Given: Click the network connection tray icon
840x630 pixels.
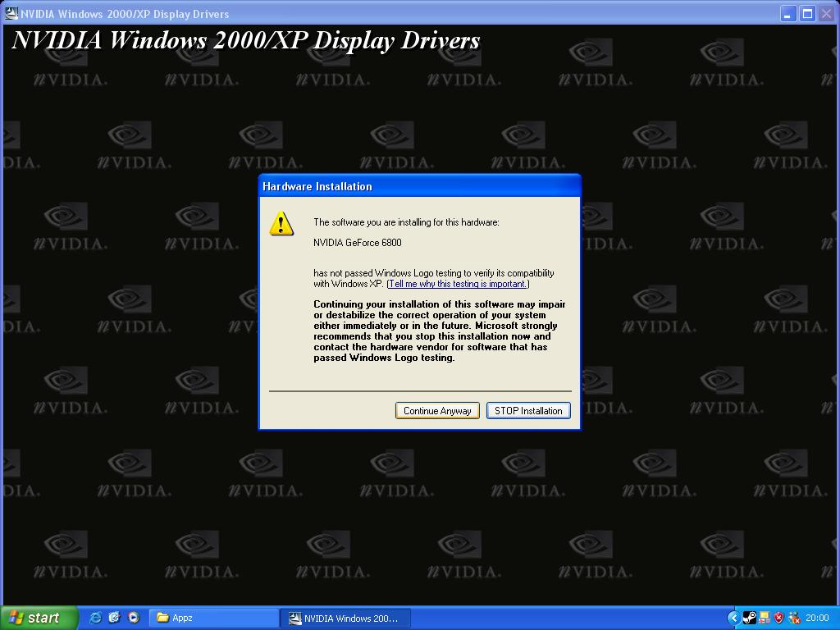Looking at the screenshot, I should (x=765, y=619).
